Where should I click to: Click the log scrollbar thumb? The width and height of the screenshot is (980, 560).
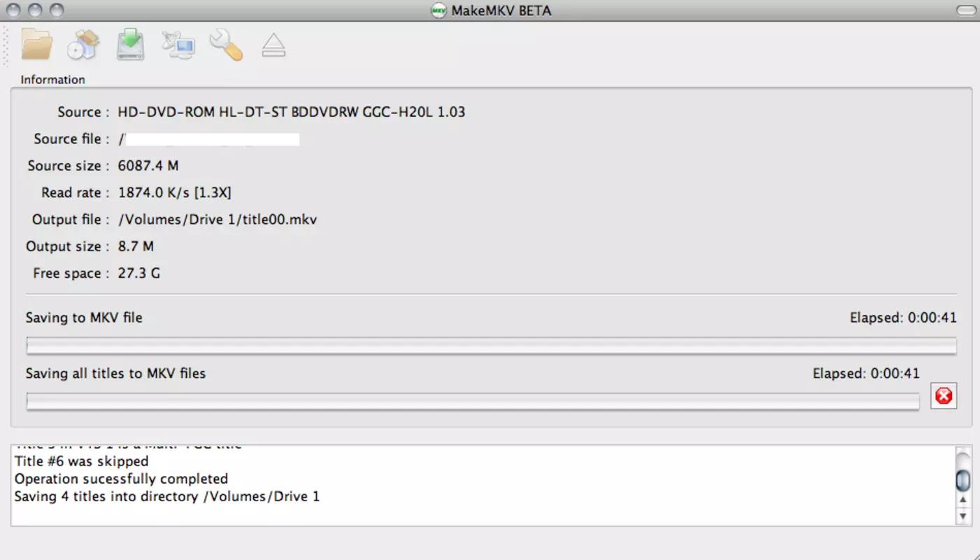[x=963, y=480]
